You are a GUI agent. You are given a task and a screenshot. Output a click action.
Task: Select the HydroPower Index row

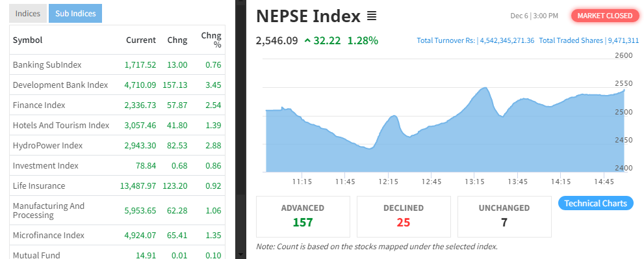117,145
